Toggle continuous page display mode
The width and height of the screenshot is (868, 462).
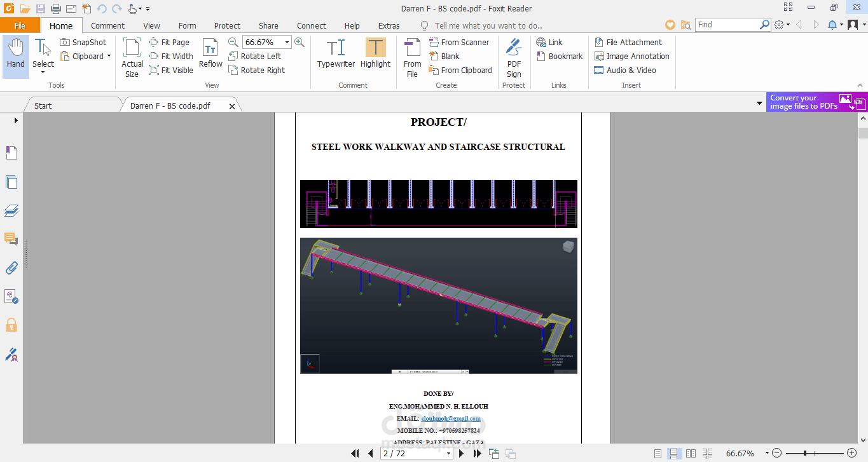coord(675,454)
